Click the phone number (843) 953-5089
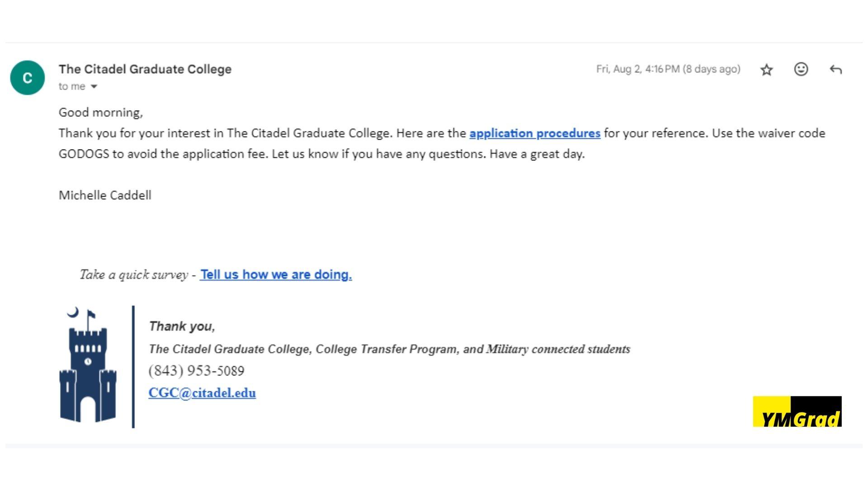Screen dimensions: 868x488 (196, 371)
